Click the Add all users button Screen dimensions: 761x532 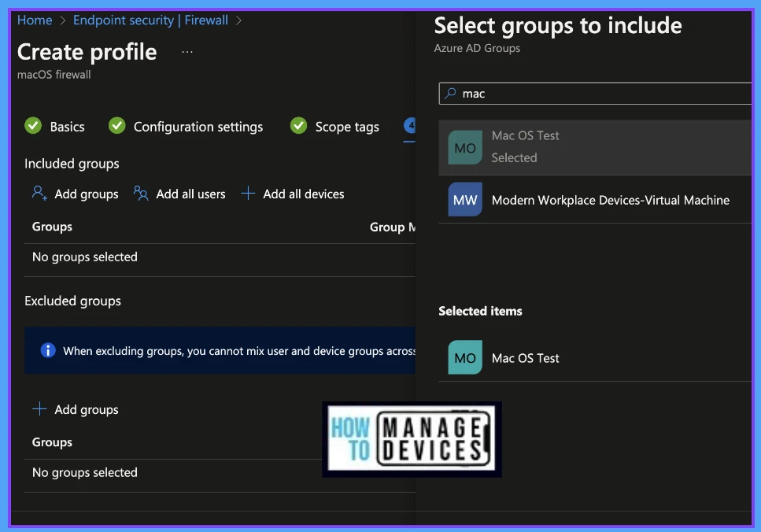coord(179,194)
